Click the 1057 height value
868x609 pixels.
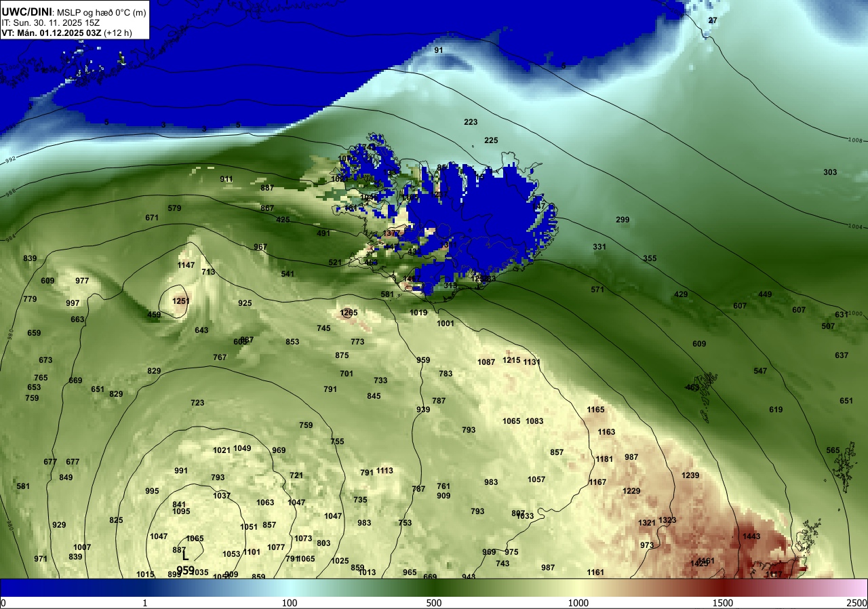pos(536,479)
